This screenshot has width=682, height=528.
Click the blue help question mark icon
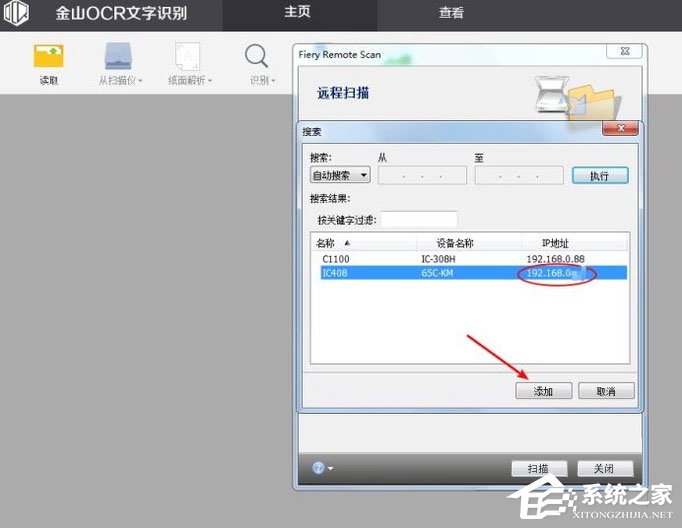tap(318, 468)
